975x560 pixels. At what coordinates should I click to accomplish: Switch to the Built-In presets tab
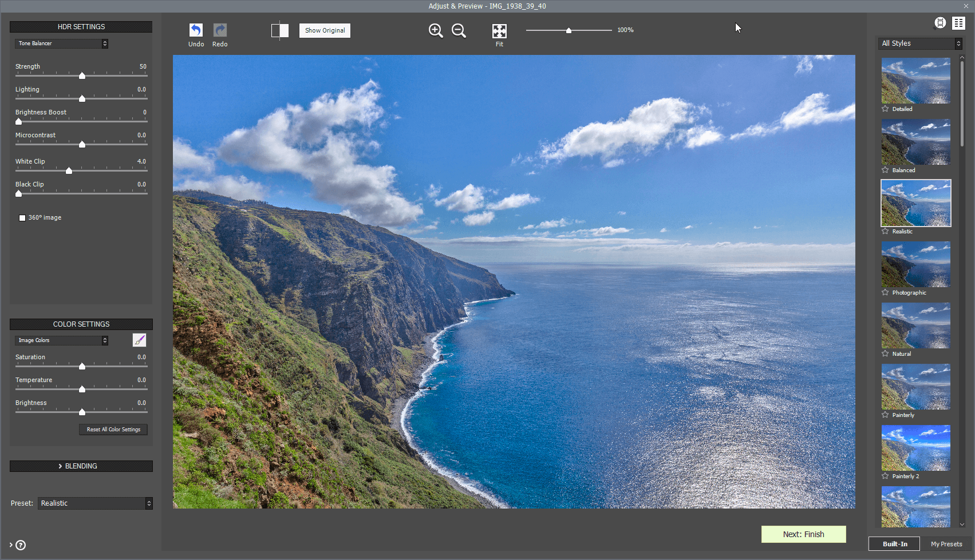point(894,544)
